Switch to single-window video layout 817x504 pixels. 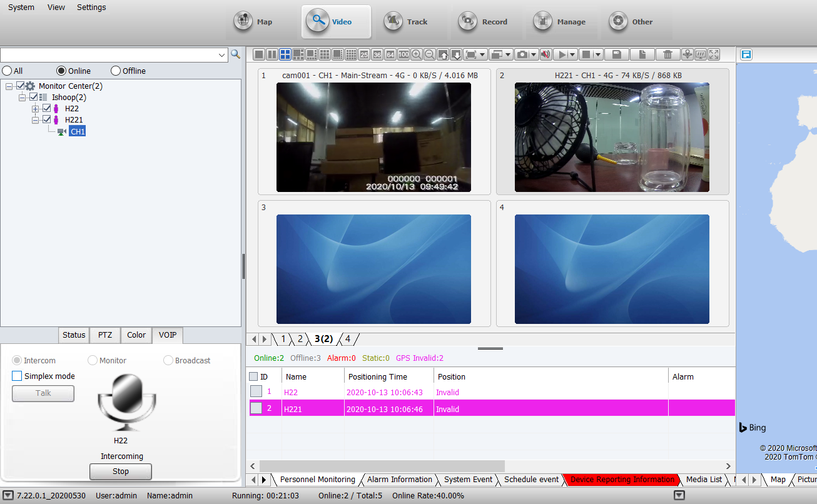pos(258,54)
